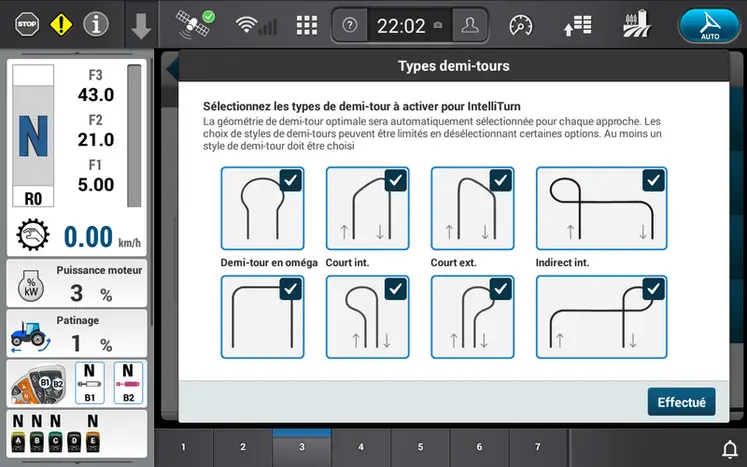Click the 22:02 clock display
Image resolution: width=747 pixels, height=467 pixels.
pyautogui.click(x=402, y=26)
